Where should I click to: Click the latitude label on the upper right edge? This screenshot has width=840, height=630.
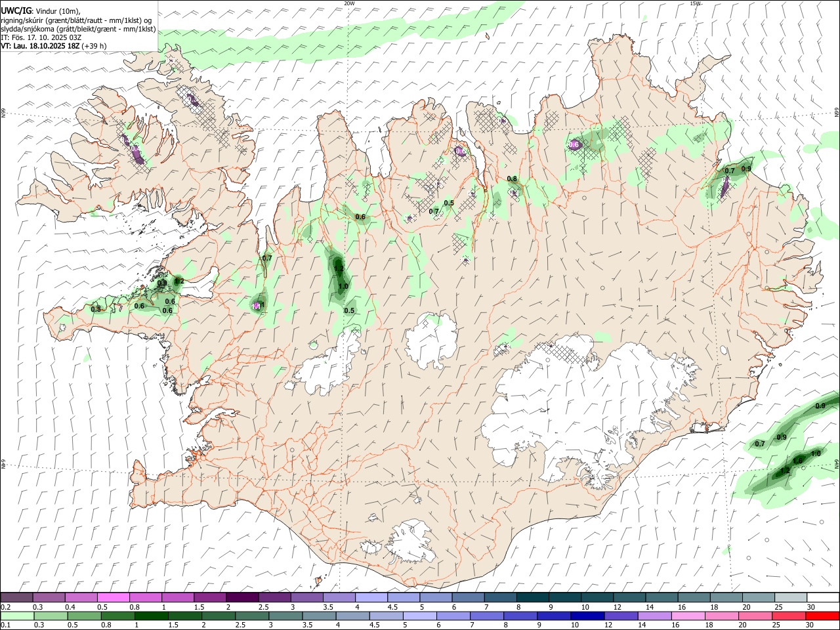[837, 113]
